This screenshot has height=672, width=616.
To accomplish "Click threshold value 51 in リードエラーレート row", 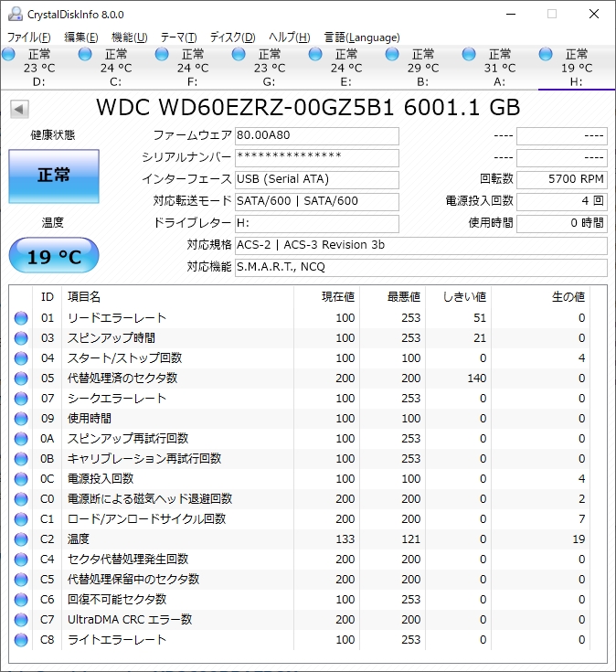I will (480, 318).
